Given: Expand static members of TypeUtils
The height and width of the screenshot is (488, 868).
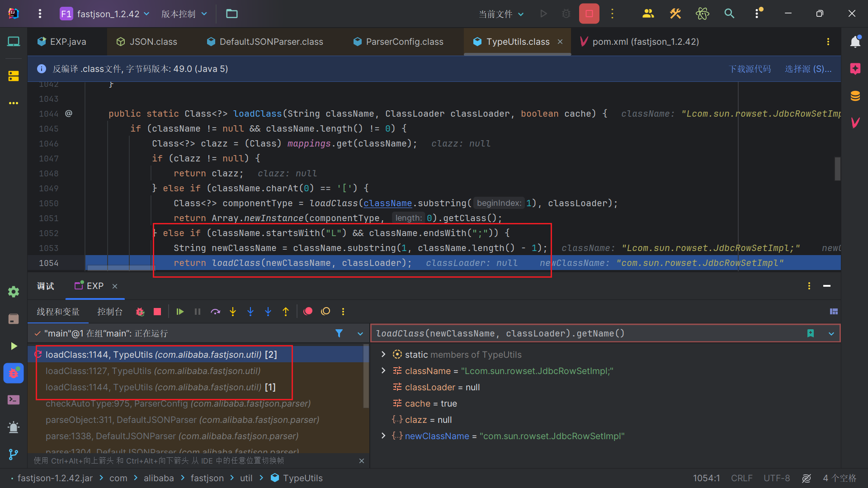Looking at the screenshot, I should 383,354.
